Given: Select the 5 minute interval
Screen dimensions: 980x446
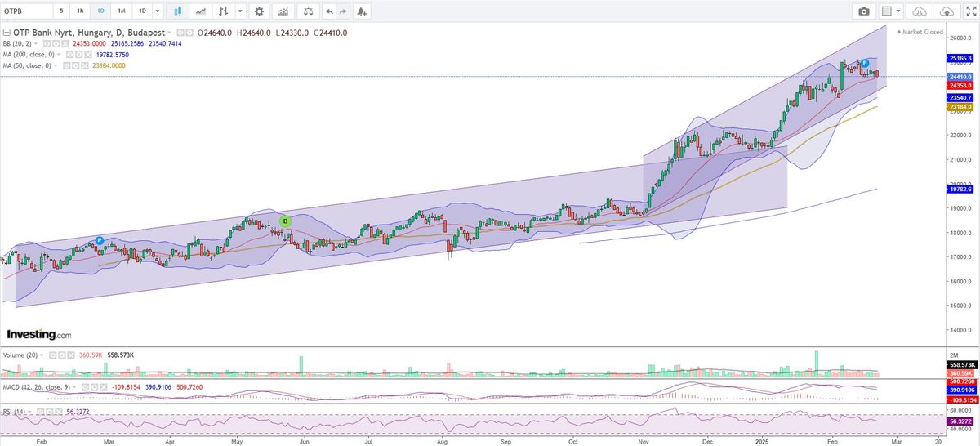Looking at the screenshot, I should (x=61, y=11).
